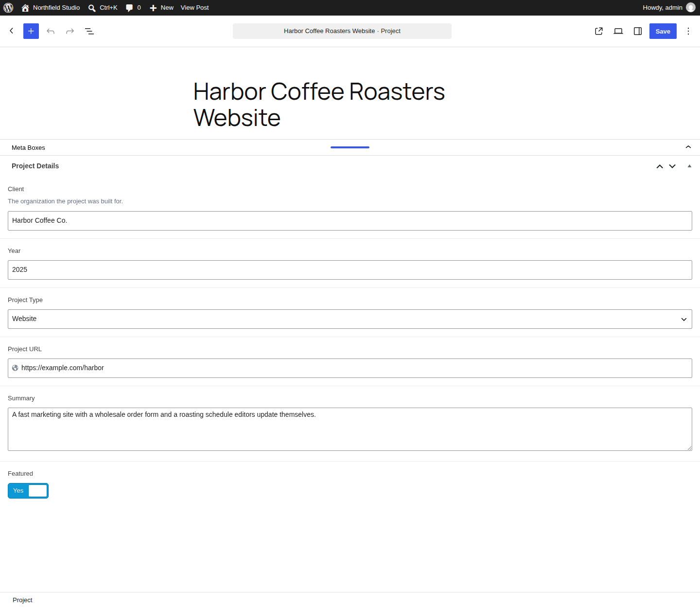Undo the last change

[51, 31]
